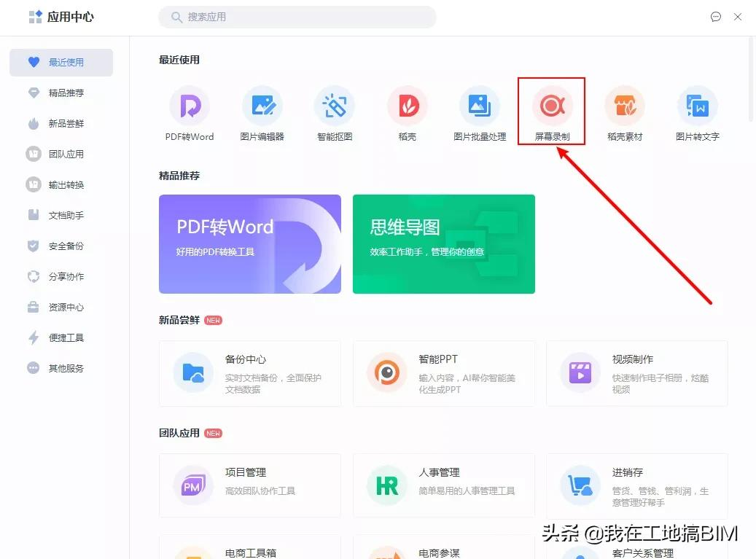Click the NEW badge next to 新品尝鲜
This screenshot has width=756, height=559.
click(213, 320)
